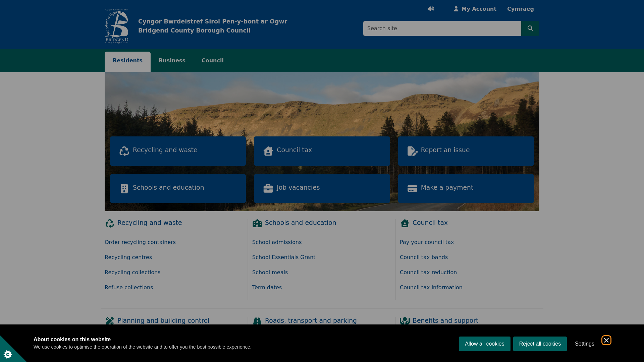This screenshot has height=362, width=644.
Task: Select the Residents tab
Action: tap(127, 62)
